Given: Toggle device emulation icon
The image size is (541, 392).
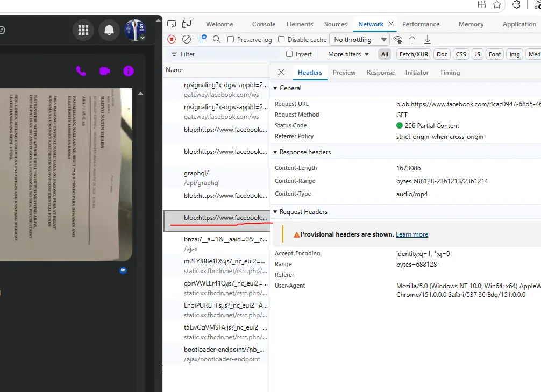Looking at the screenshot, I should [x=186, y=24].
